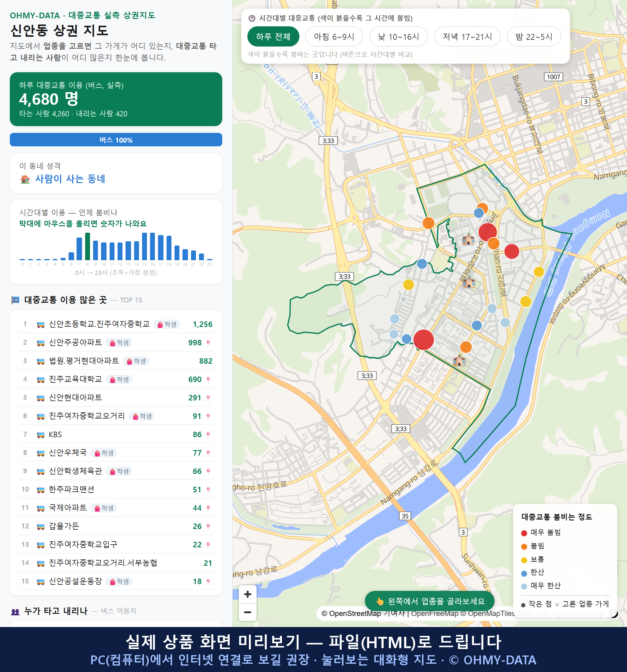Screen dimensions: 627x672
Task: Click the map pin icon on KBS row
Action: (x=208, y=435)
